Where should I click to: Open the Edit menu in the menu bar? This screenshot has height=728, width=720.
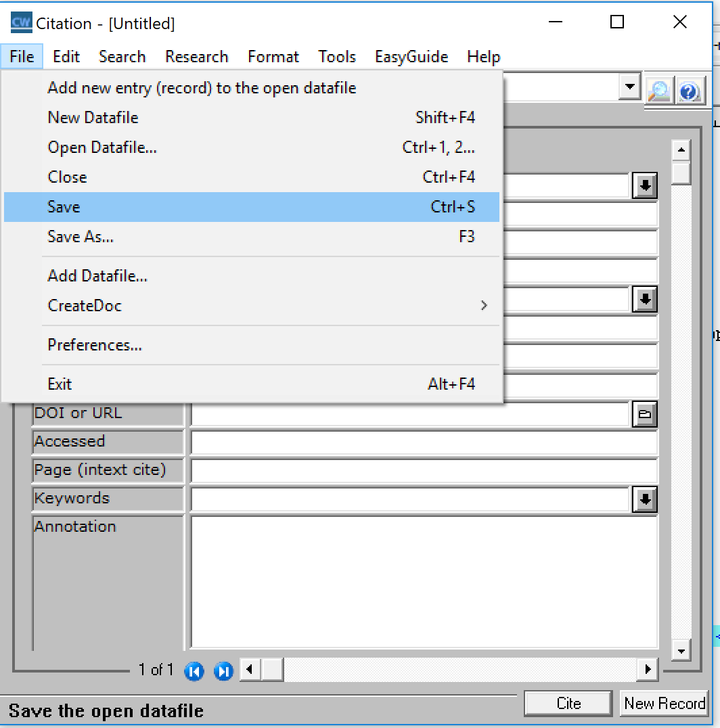point(66,57)
